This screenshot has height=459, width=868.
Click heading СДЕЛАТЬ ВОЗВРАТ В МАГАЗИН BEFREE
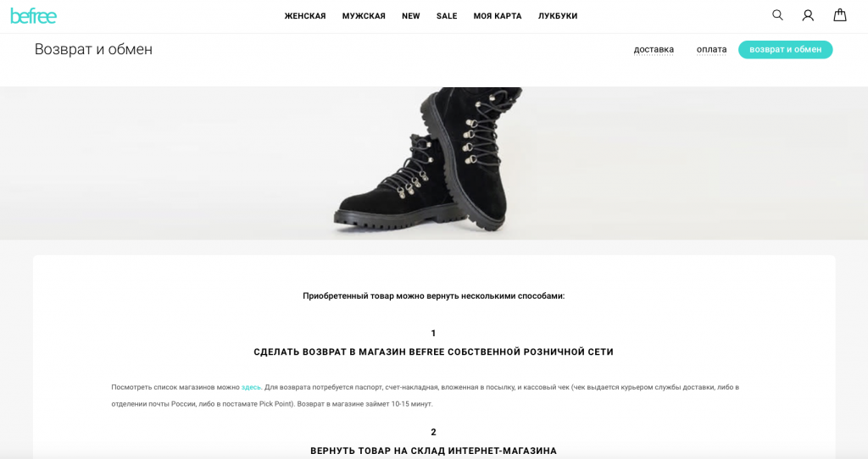click(x=433, y=351)
